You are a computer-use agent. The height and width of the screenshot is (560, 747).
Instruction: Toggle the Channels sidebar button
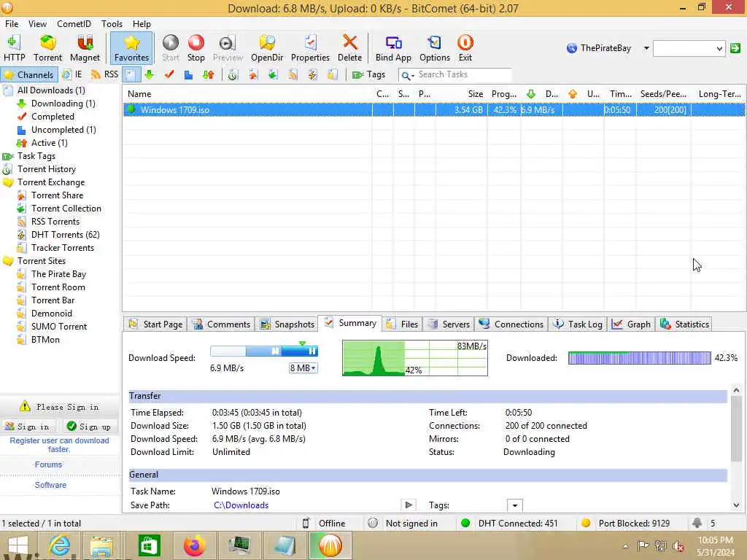[29, 75]
